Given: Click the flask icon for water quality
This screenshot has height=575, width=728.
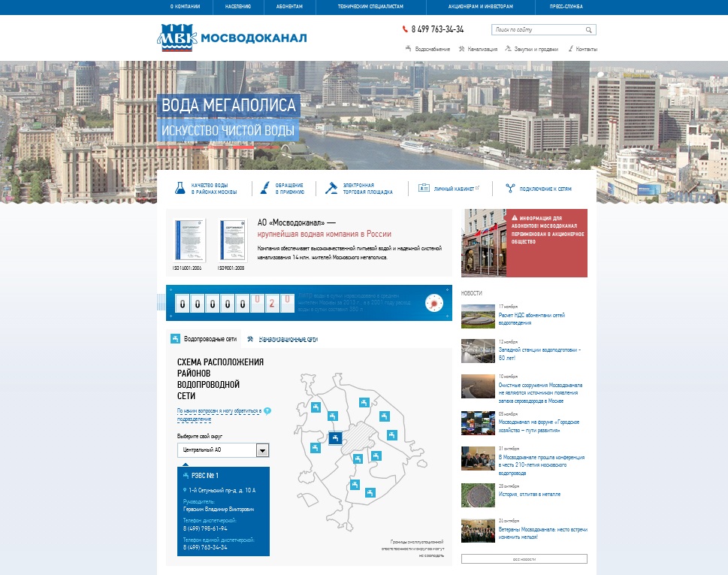Looking at the screenshot, I should (180, 188).
